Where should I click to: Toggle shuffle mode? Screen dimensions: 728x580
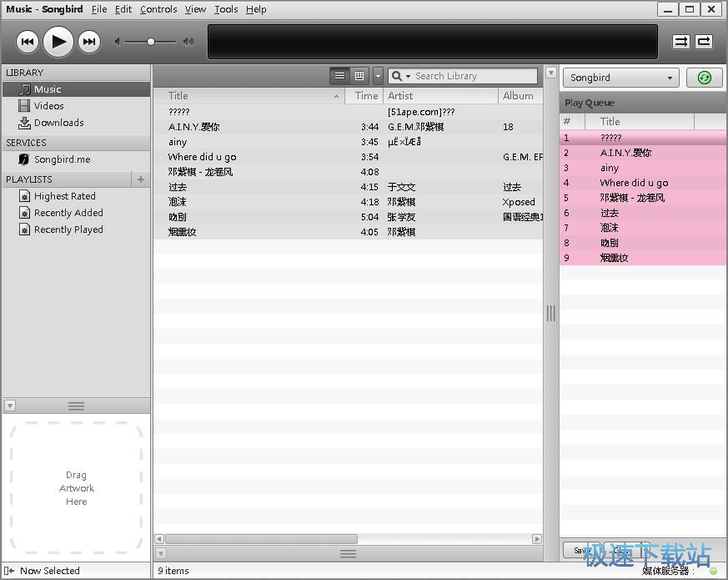pos(681,42)
